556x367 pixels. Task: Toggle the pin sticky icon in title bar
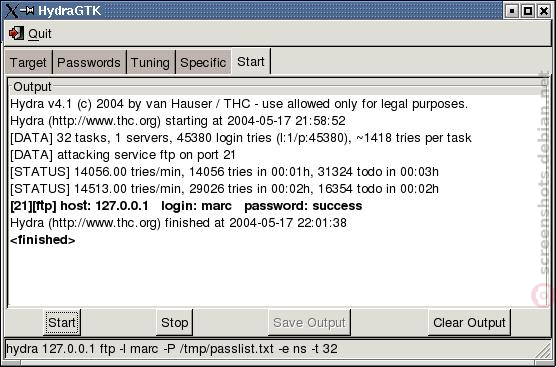point(27,11)
